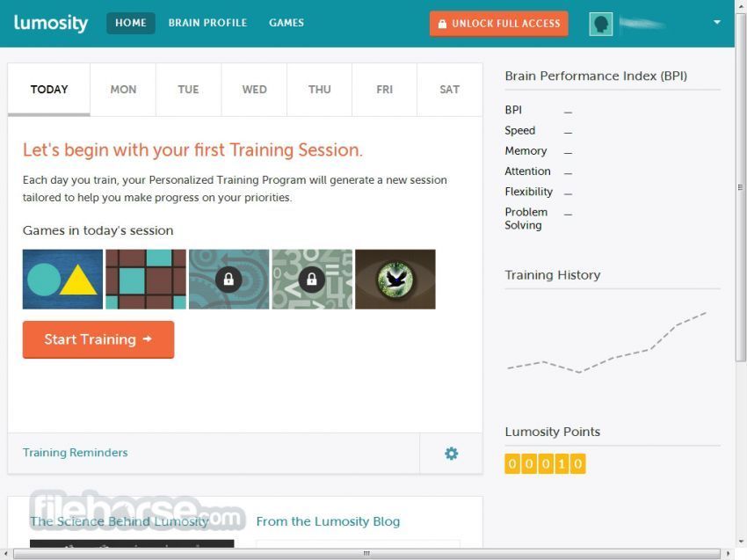The height and width of the screenshot is (560, 747).
Task: Click The Science Behind Lumosity link
Action: (x=120, y=521)
